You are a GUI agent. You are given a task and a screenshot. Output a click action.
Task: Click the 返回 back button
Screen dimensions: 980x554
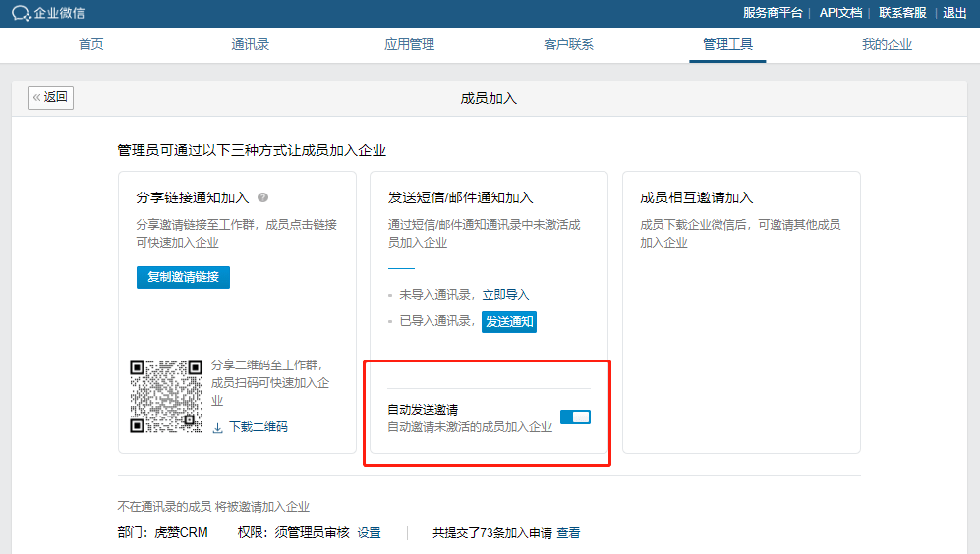coord(51,97)
